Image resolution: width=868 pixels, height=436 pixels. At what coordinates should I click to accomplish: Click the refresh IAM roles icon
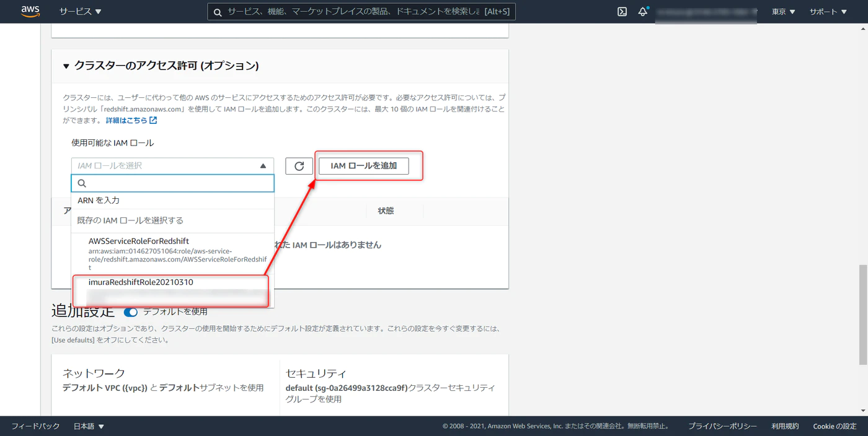(x=299, y=166)
